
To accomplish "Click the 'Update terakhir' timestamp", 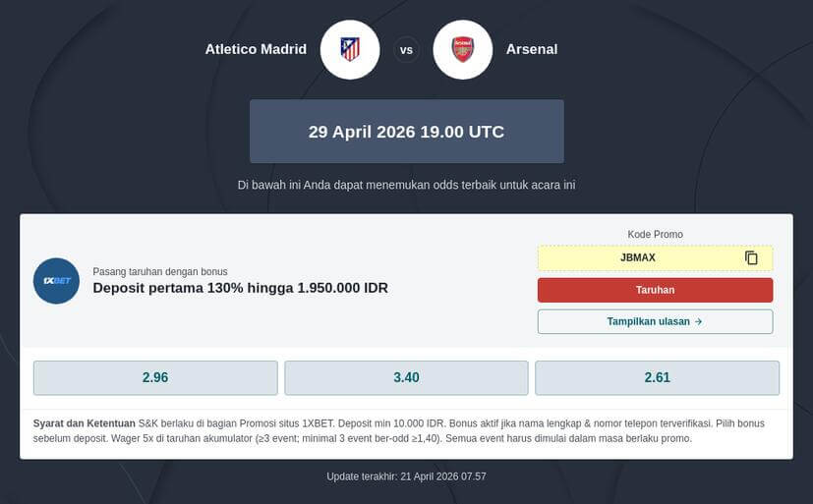I will pos(406,476).
